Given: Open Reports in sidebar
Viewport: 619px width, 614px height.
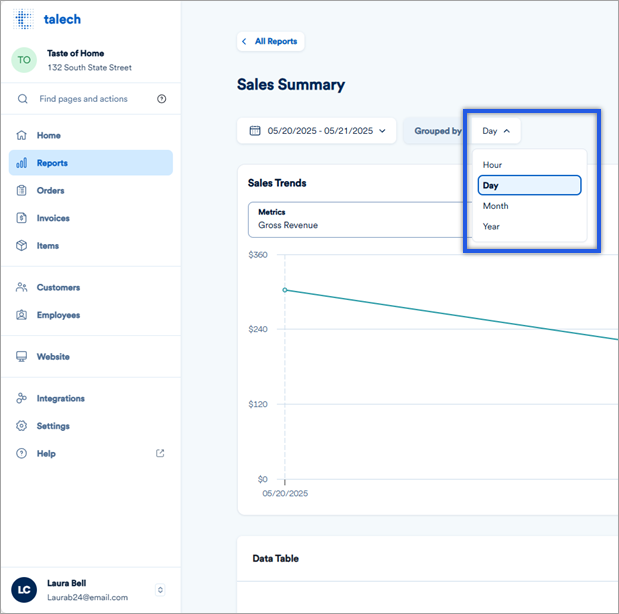Looking at the screenshot, I should point(91,163).
